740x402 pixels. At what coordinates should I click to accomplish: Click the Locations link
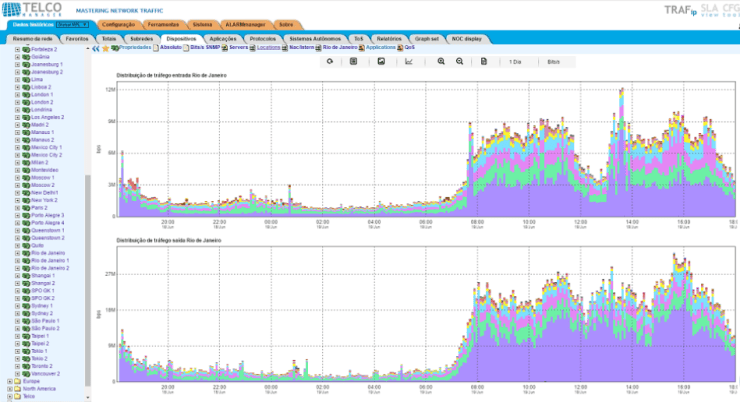tap(269, 48)
